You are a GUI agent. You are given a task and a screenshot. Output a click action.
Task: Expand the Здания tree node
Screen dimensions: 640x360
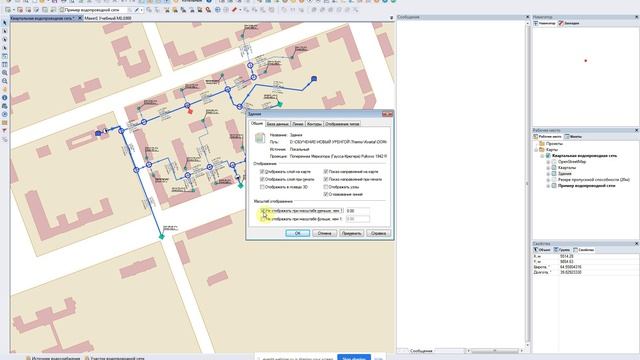click(548, 173)
